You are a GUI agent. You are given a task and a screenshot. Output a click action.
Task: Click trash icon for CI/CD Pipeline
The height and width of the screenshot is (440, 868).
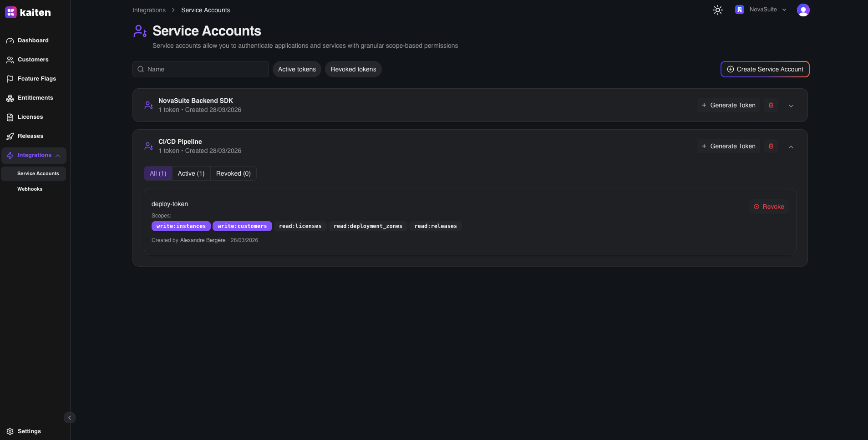(x=771, y=146)
